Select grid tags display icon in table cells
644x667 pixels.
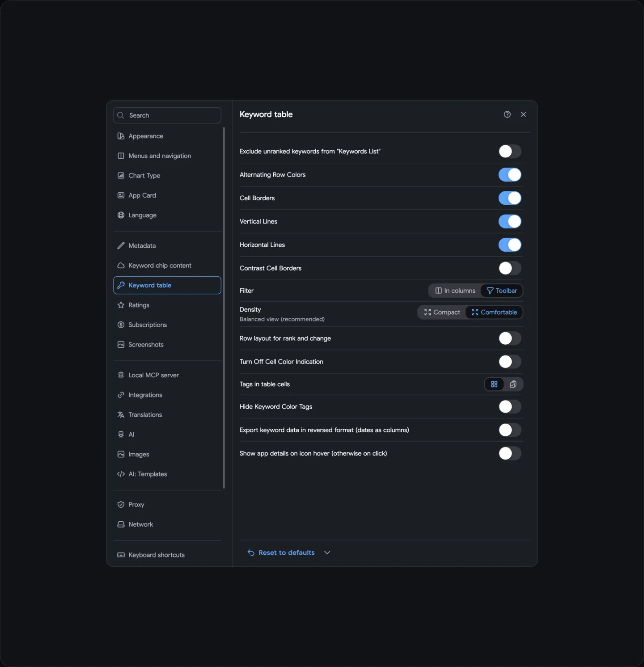494,384
